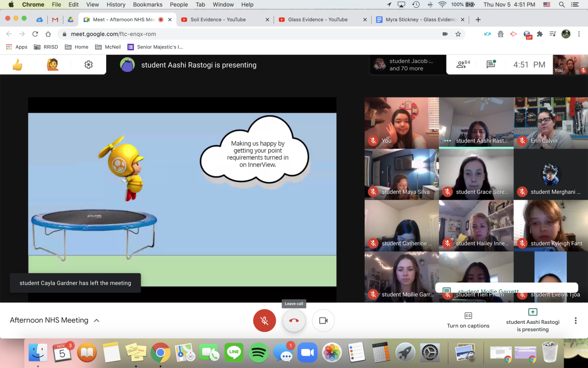Click the address bar showing meet.google.com
This screenshot has height=368, width=588.
tap(261, 34)
